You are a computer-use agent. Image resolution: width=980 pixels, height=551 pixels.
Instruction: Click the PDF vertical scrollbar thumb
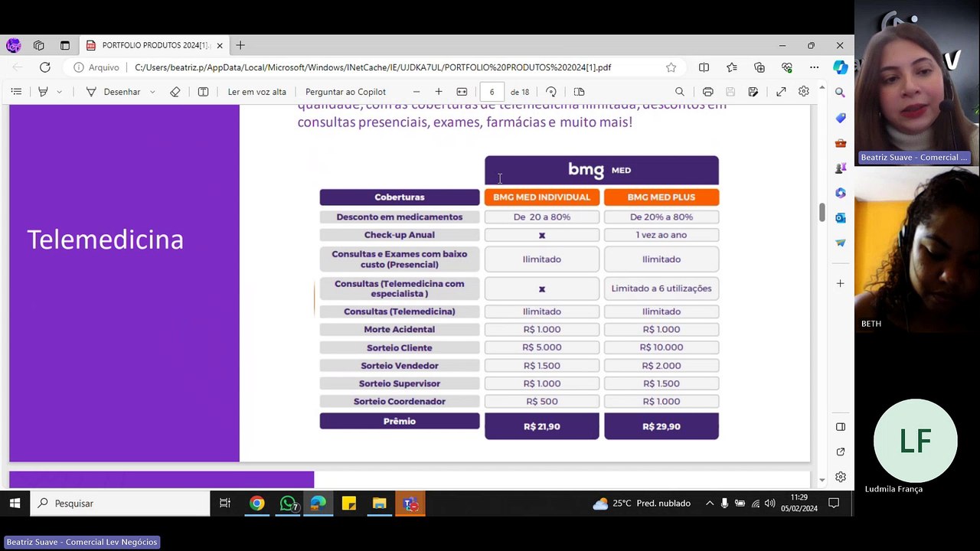coord(822,212)
